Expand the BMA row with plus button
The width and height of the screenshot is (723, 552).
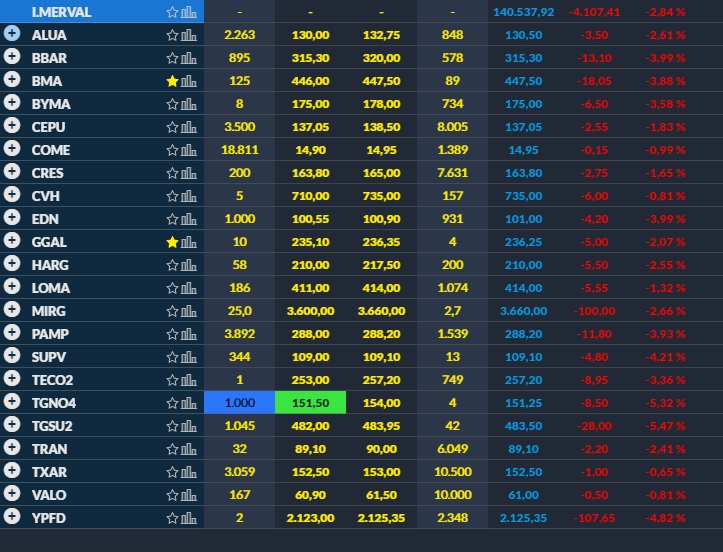12,79
